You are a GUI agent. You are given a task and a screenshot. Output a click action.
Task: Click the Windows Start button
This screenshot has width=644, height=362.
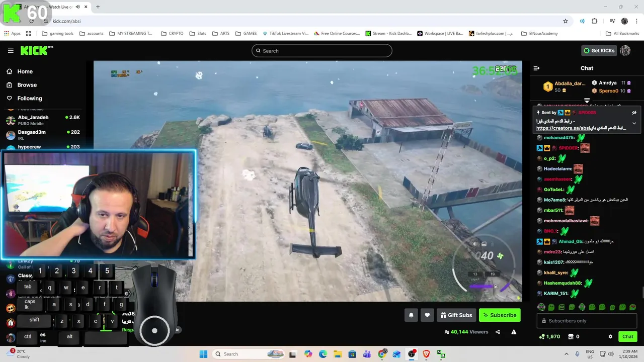click(203, 354)
